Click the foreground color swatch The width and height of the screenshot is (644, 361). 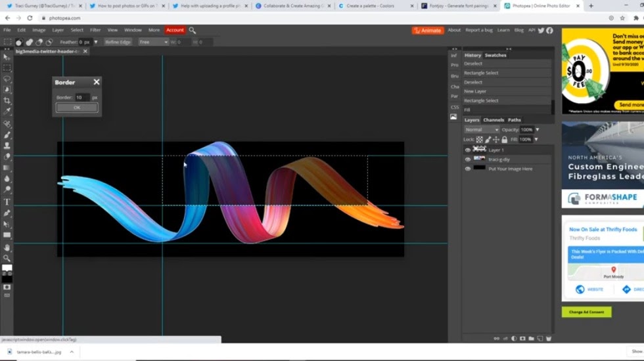[7, 268]
